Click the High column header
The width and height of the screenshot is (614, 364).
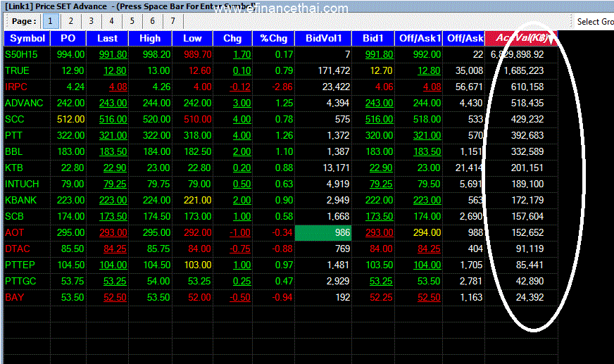point(150,38)
